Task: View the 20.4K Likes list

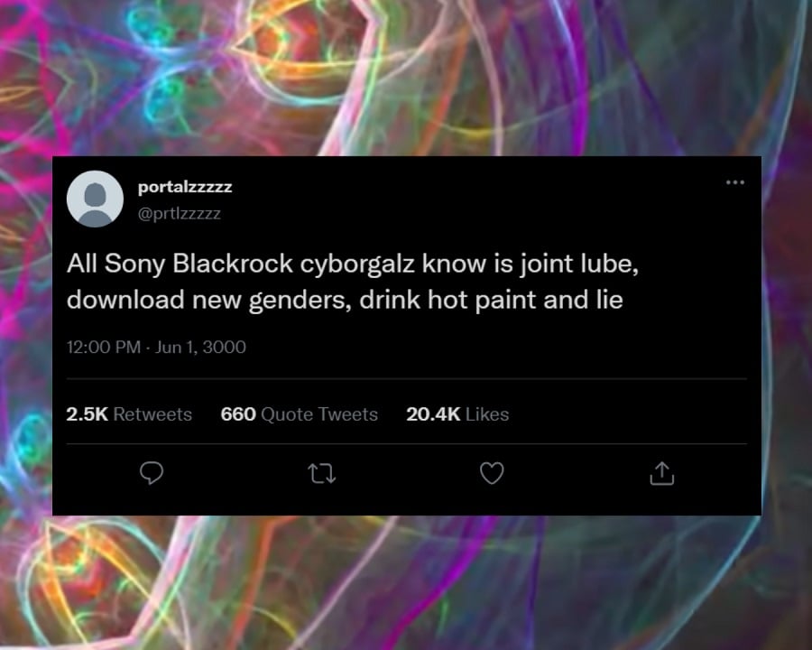Action: click(x=457, y=414)
